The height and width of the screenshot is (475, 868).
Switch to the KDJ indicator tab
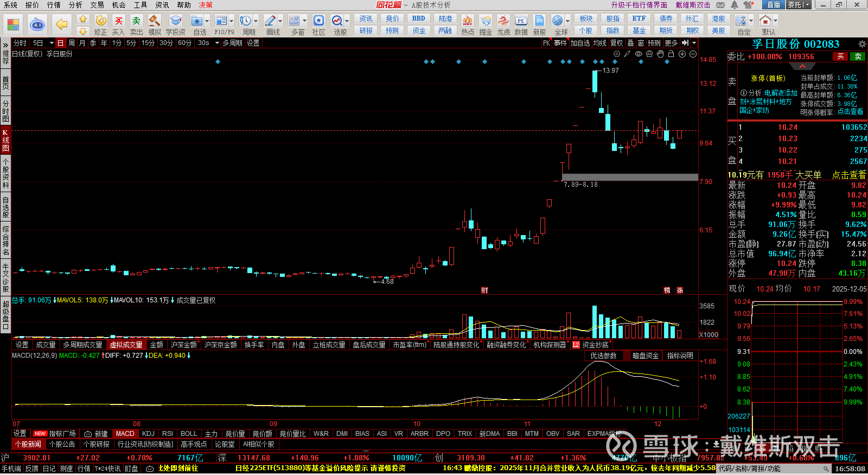(x=148, y=434)
